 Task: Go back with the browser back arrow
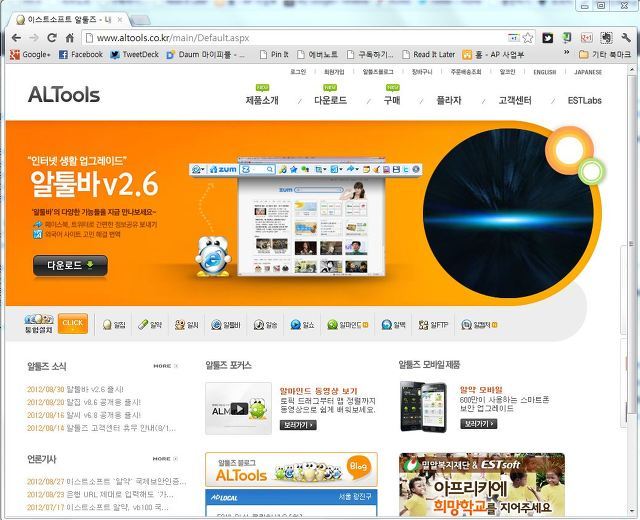point(16,38)
